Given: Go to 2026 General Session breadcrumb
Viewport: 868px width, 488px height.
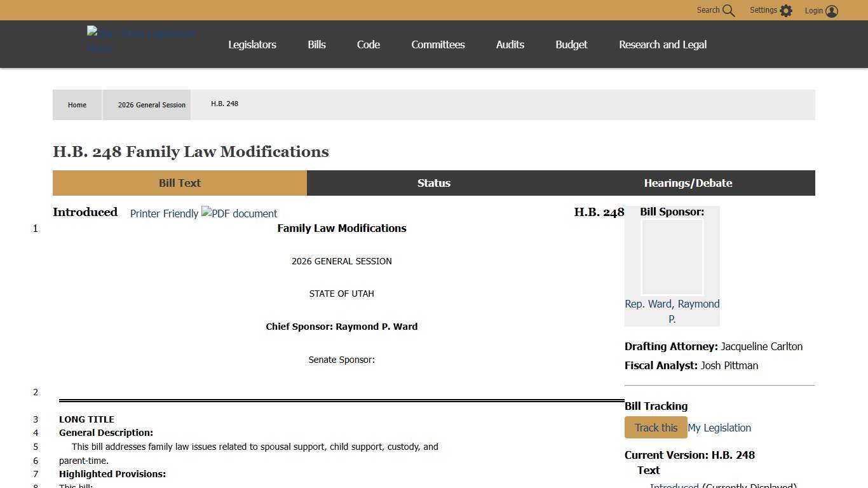Looking at the screenshot, I should 152,105.
